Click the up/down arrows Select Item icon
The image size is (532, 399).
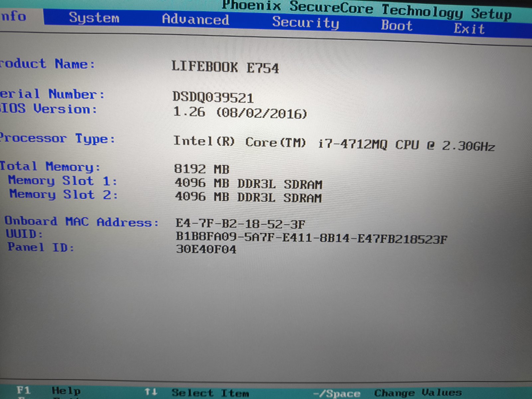[x=151, y=392]
